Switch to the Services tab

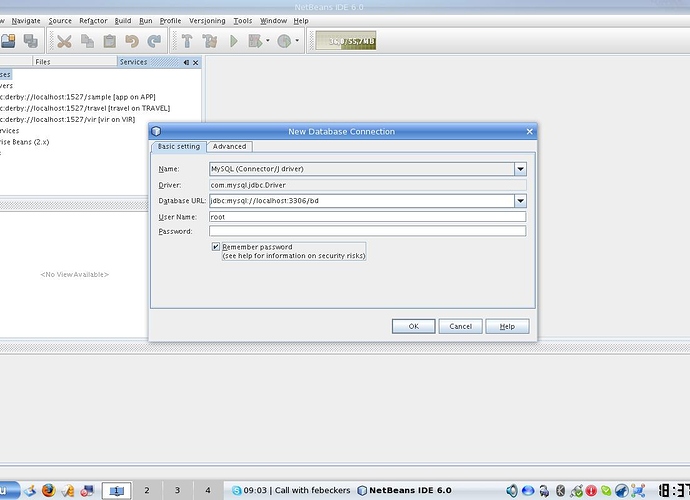133,62
